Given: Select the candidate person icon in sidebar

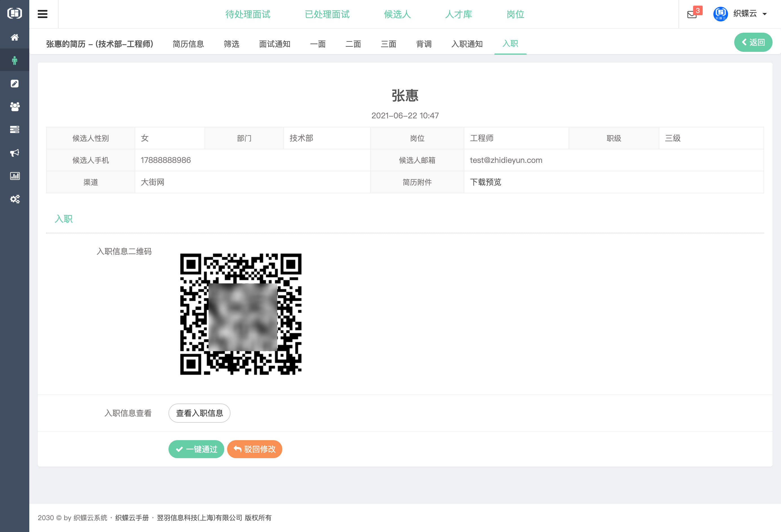Looking at the screenshot, I should coord(14,60).
